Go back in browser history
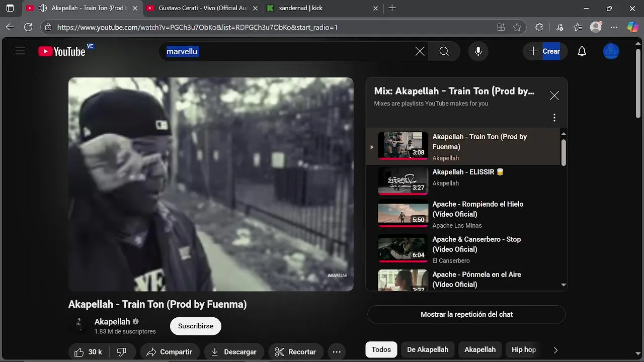 (x=10, y=27)
